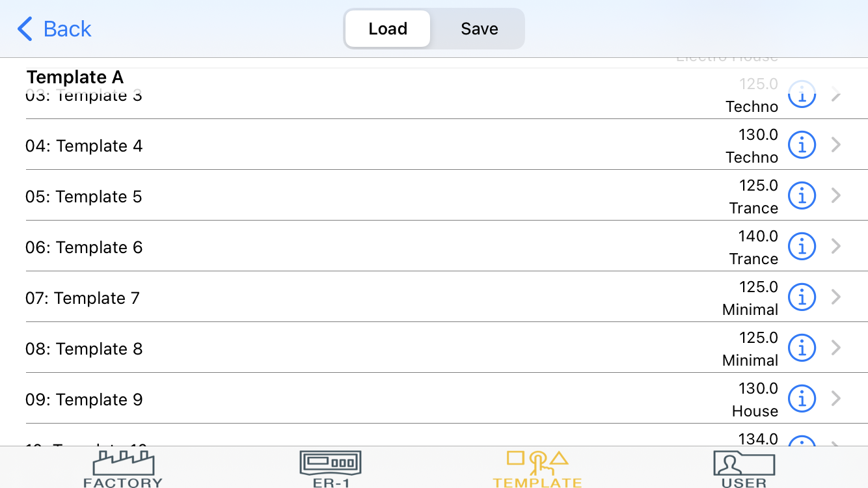The width and height of the screenshot is (868, 488).
Task: Switch to the ER-1 presets tab
Action: click(330, 468)
